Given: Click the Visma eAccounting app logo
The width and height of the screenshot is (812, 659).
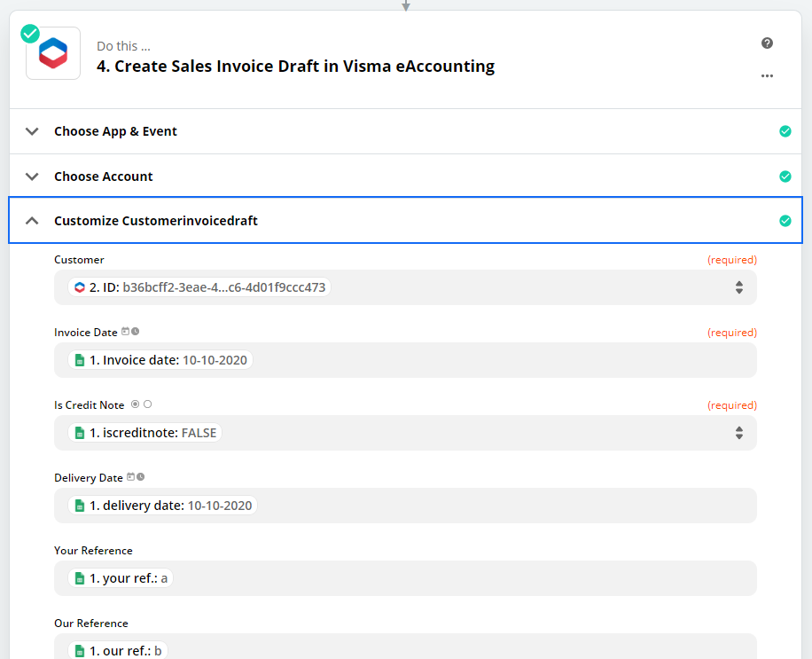Looking at the screenshot, I should 53,54.
